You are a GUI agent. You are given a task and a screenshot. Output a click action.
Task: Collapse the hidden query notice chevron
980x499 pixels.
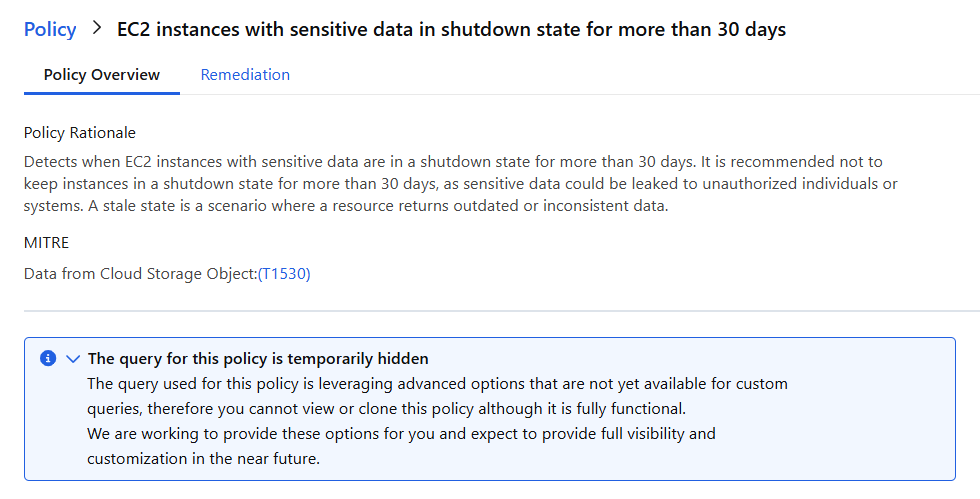point(72,358)
